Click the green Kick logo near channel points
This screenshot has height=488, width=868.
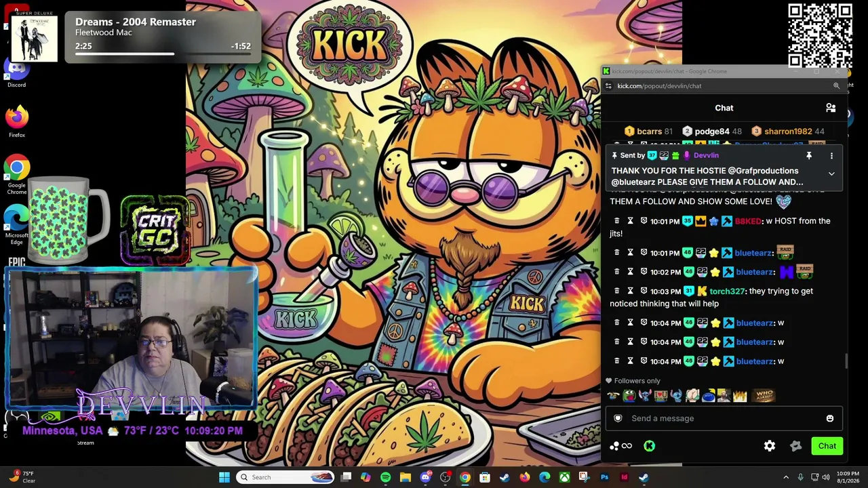[x=649, y=446]
